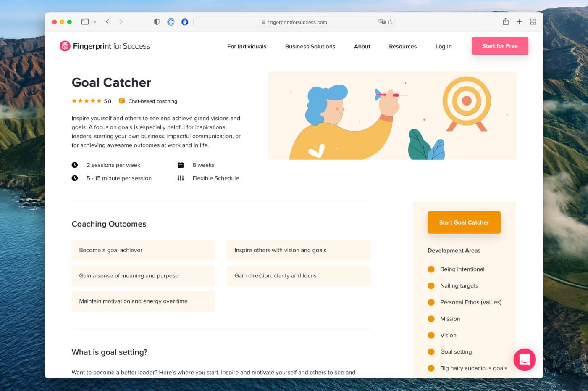Select Inspire others with vision and goals
This screenshot has width=588, height=391.
[x=299, y=250]
